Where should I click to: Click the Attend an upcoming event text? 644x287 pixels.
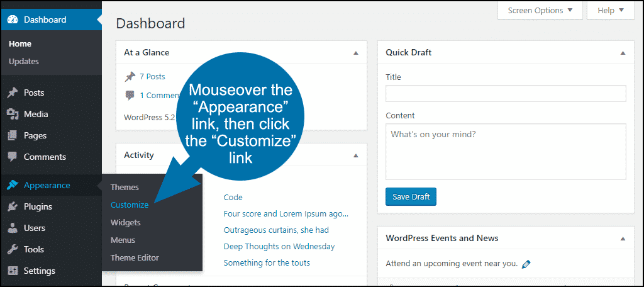(x=452, y=264)
